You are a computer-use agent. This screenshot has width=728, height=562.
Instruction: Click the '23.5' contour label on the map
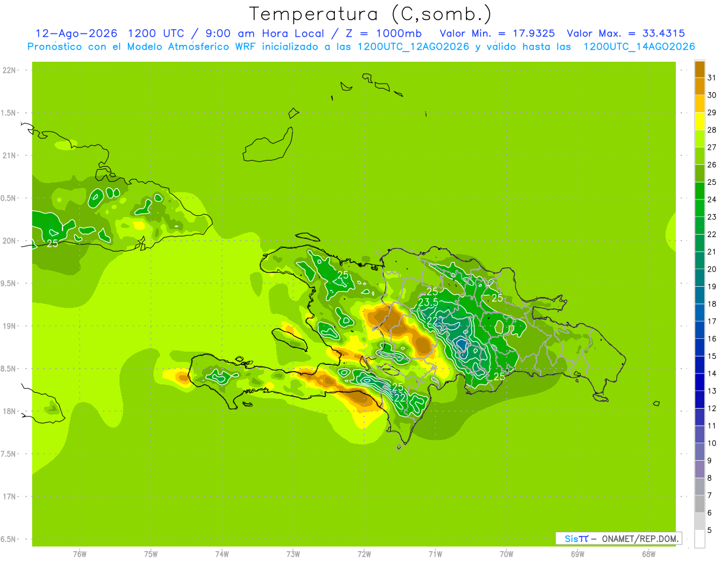coord(428,303)
